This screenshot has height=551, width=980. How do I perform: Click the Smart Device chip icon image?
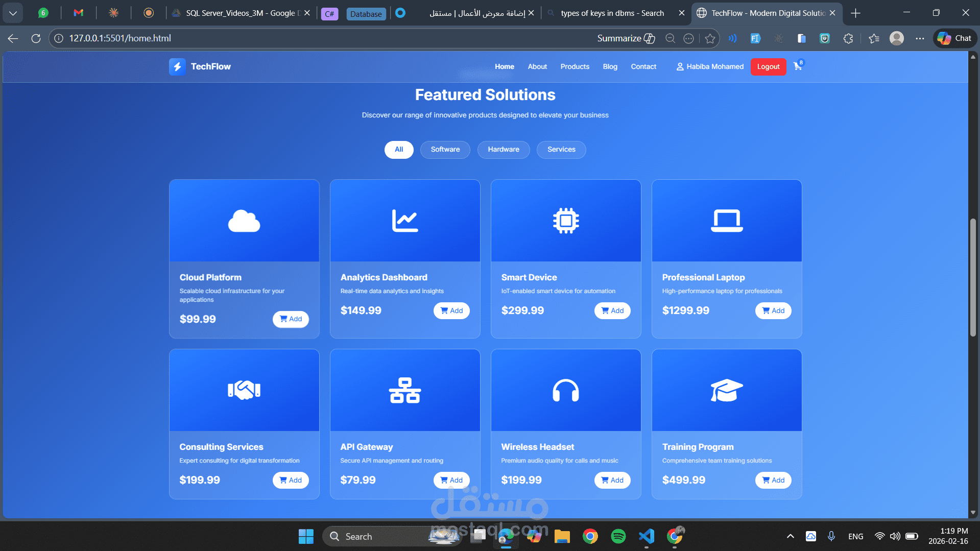click(566, 221)
